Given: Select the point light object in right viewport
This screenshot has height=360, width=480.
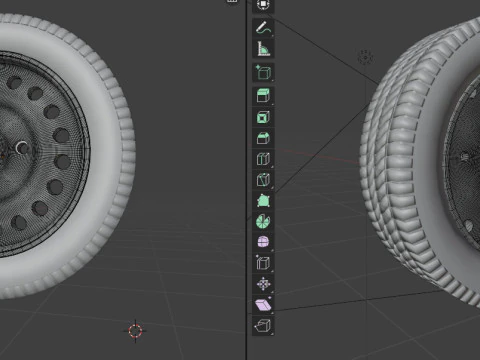Looking at the screenshot, I should 365,57.
